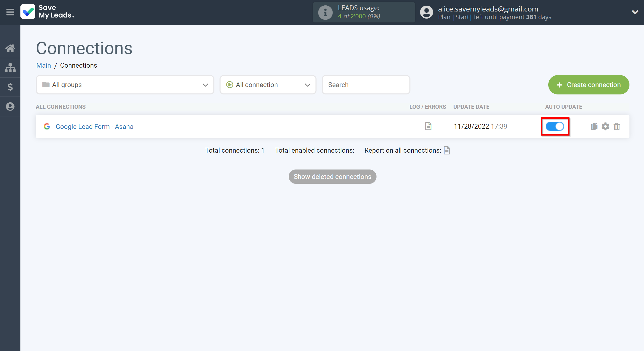This screenshot has height=351, width=644.
Task: Click the Report on all connections icon
Action: coord(447,150)
